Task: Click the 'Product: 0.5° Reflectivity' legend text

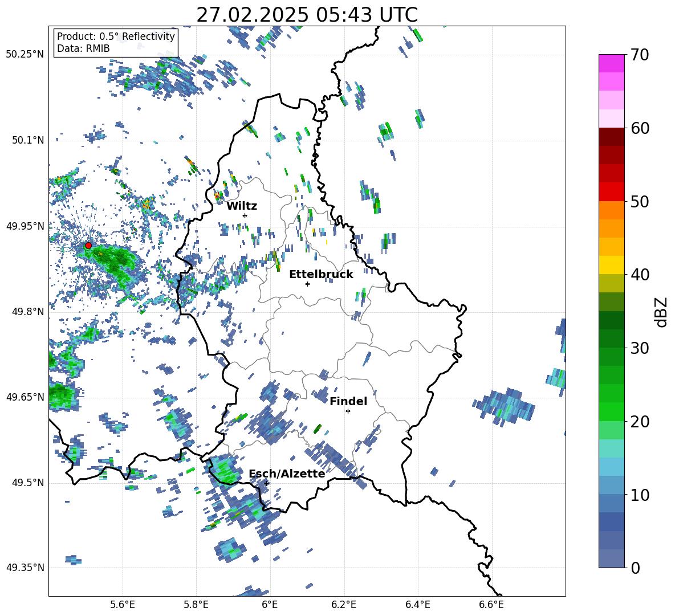Action: (116, 36)
